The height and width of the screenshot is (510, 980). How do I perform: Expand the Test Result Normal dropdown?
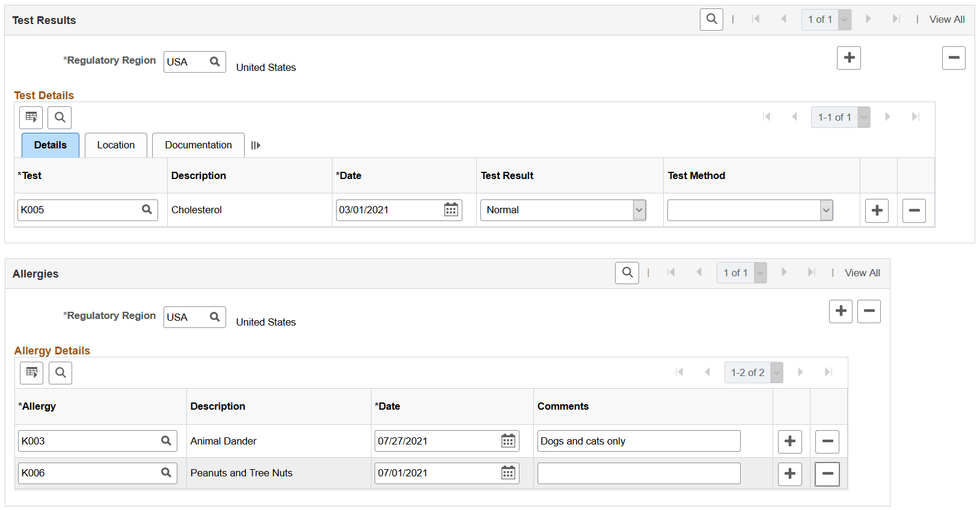(639, 210)
